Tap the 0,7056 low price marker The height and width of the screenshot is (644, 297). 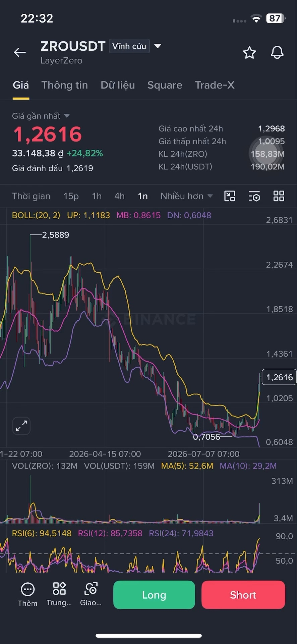(x=206, y=437)
